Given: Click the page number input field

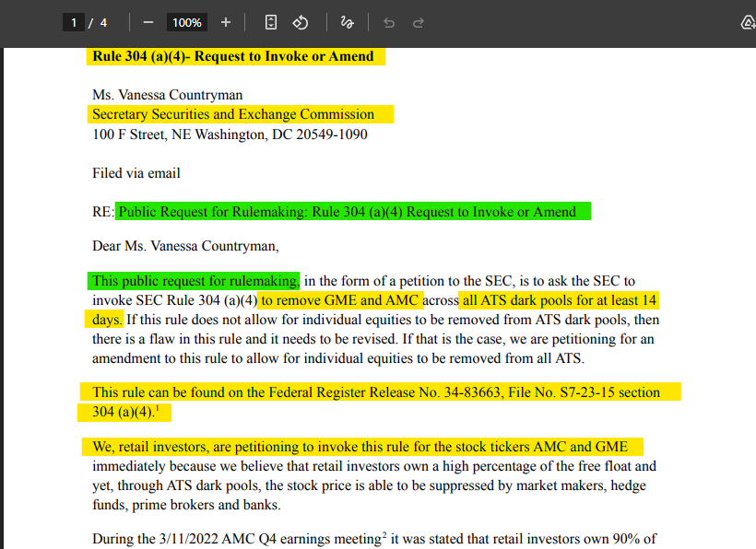Looking at the screenshot, I should click(74, 23).
